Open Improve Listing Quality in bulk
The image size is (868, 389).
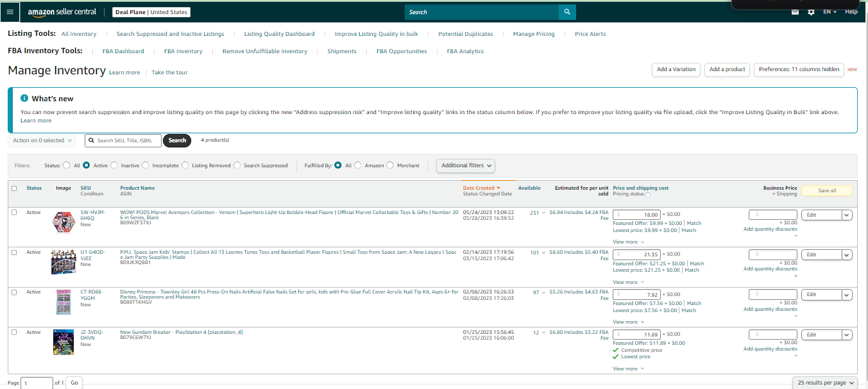[x=377, y=34]
